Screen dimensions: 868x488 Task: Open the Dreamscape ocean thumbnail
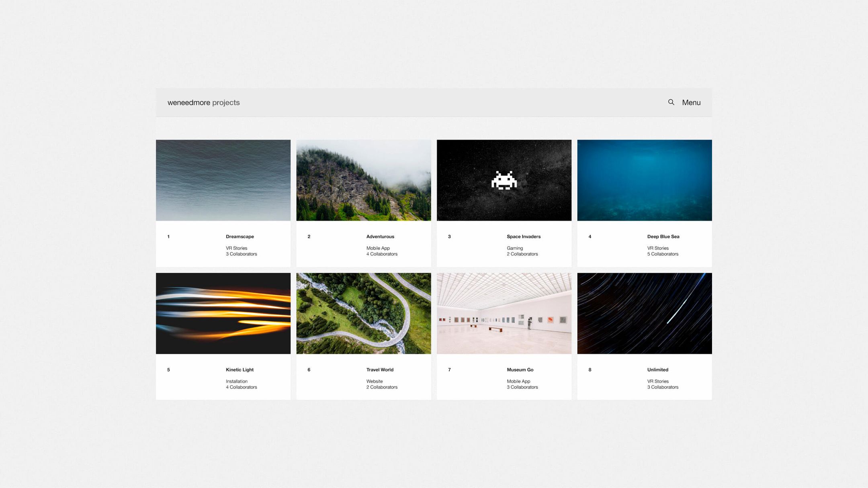pos(223,180)
